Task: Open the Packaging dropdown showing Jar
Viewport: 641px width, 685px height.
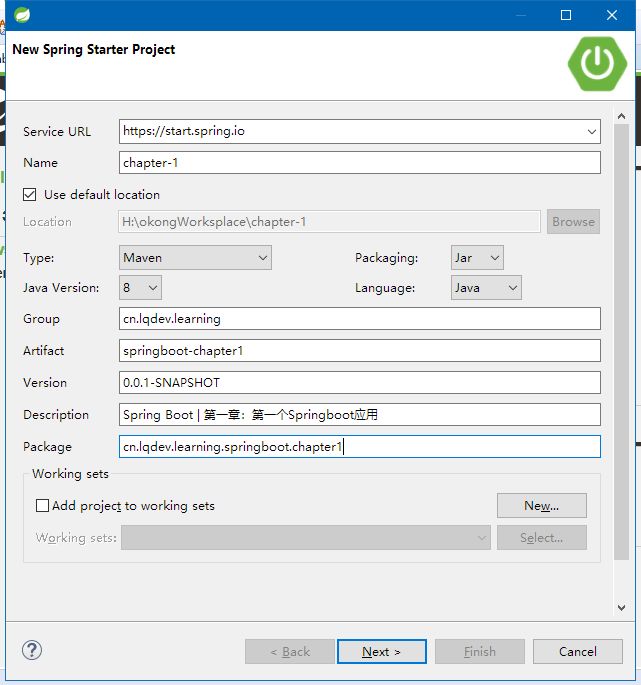Action: [x=477, y=258]
